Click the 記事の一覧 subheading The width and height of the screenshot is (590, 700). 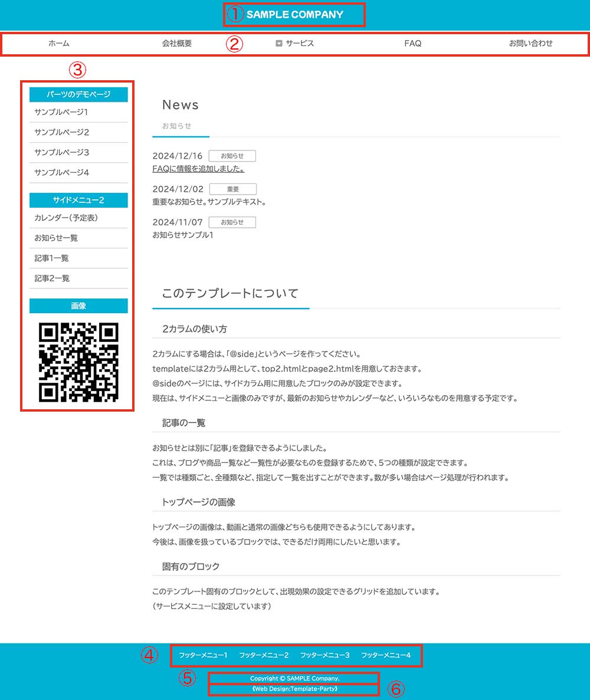[x=183, y=423]
